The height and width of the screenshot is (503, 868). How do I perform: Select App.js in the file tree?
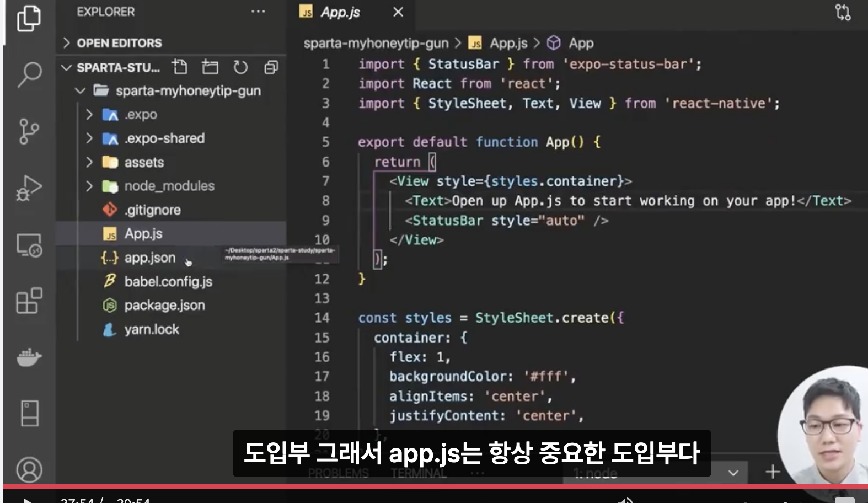click(x=171, y=233)
